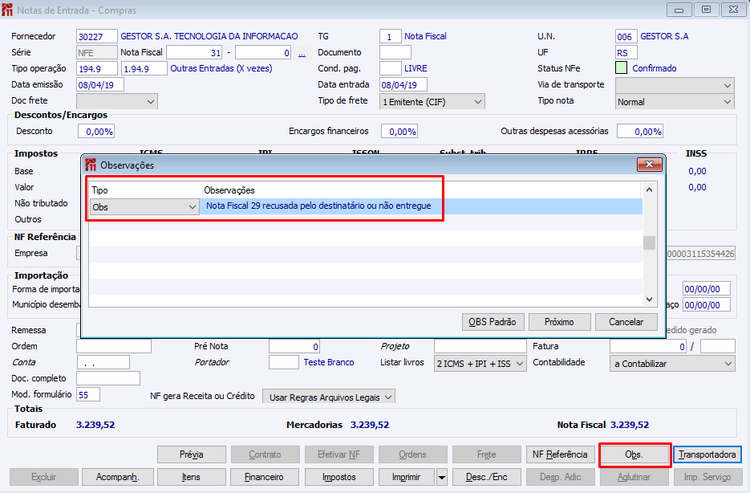Click the Observações dialog title icon
The image size is (750, 493).
91,165
